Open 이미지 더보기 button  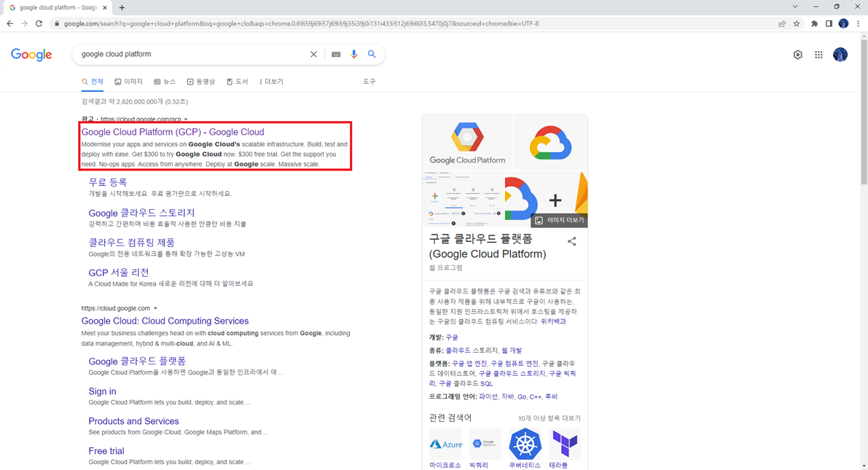coord(559,220)
